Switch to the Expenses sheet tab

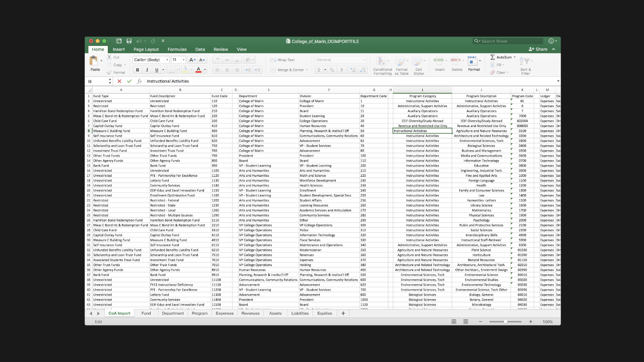[x=225, y=313]
